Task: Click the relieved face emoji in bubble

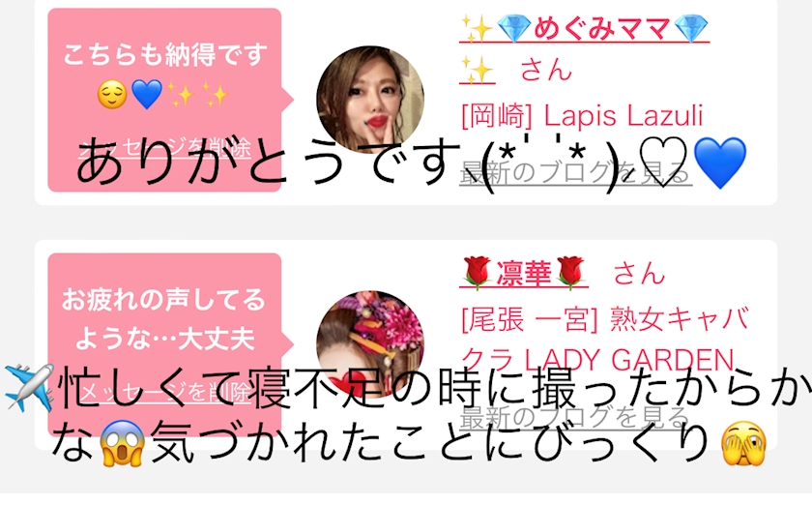Action: point(112,95)
